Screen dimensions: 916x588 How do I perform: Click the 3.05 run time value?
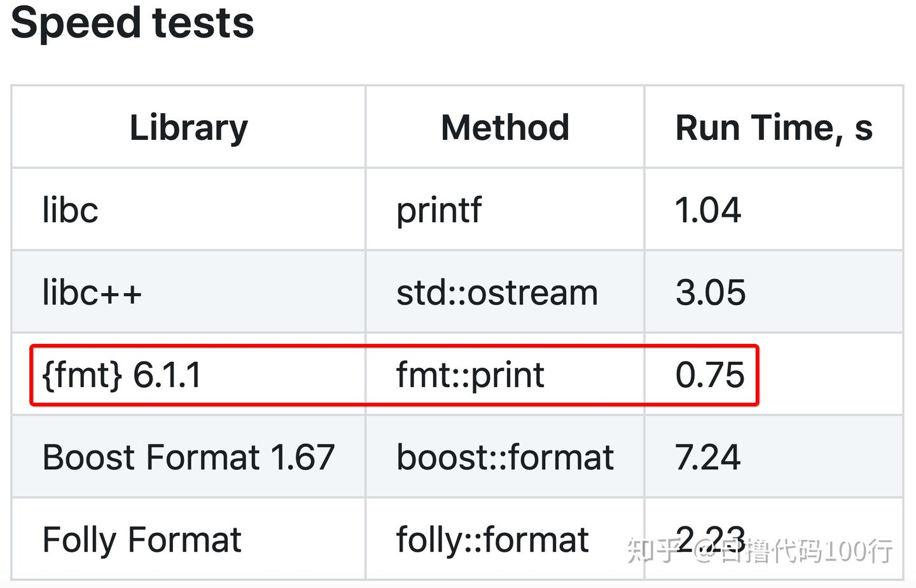pos(710,292)
